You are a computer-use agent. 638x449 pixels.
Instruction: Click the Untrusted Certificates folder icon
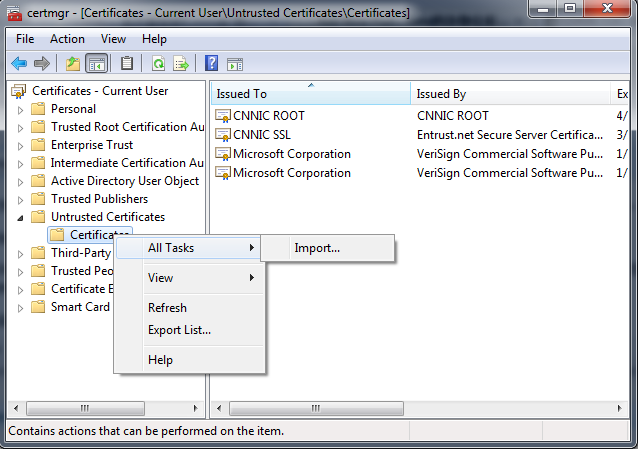pos(38,217)
